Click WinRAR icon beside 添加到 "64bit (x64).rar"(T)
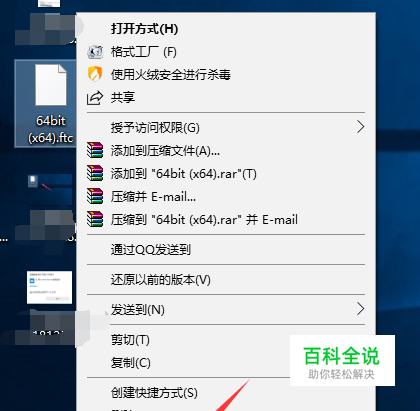 [x=95, y=173]
